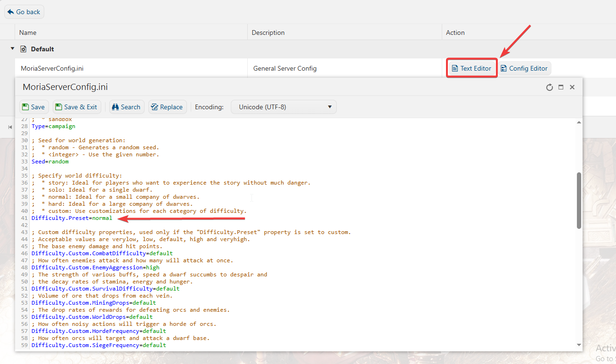Viewport: 616px width, 364px height.
Task: Click the Go back button
Action: [x=24, y=12]
